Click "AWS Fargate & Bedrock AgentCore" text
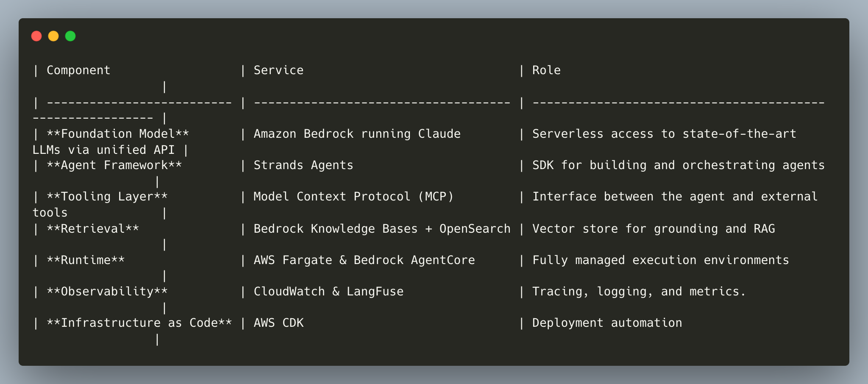This screenshot has height=384, width=868. [364, 260]
